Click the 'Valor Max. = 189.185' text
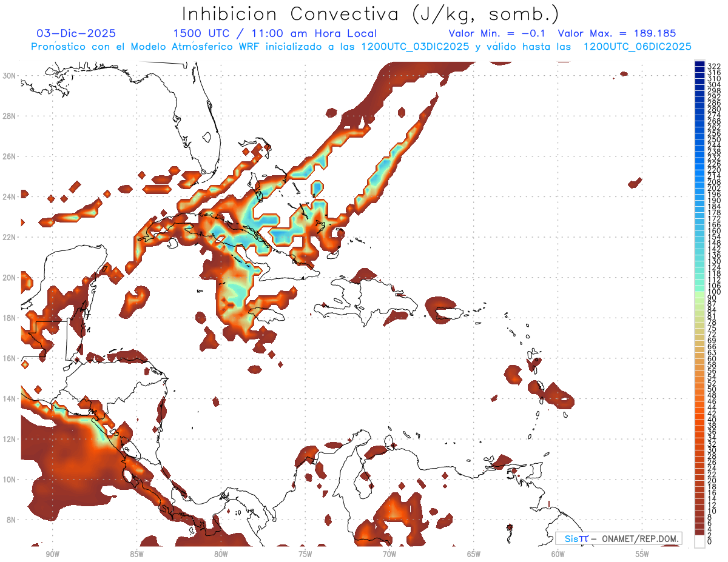 pos(616,34)
